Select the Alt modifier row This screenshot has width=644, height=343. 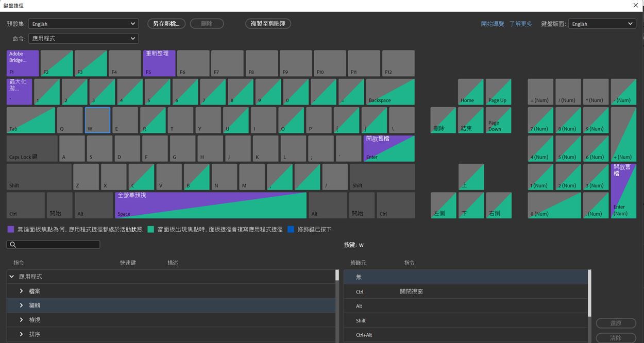coord(466,306)
